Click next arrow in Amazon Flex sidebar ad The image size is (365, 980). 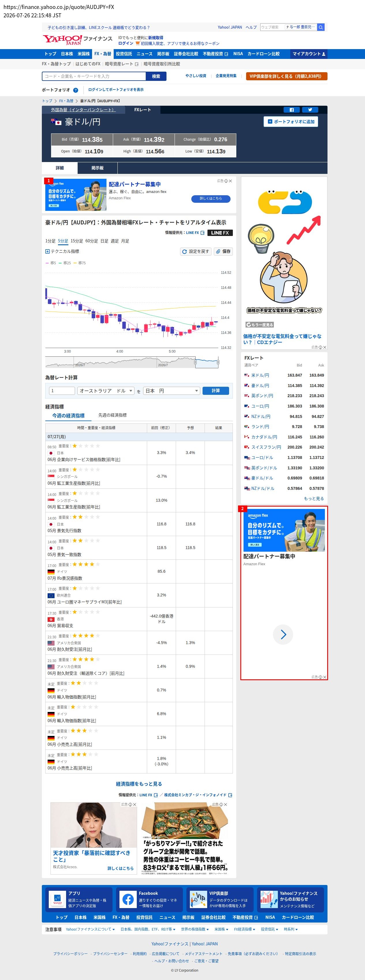pos(283,634)
